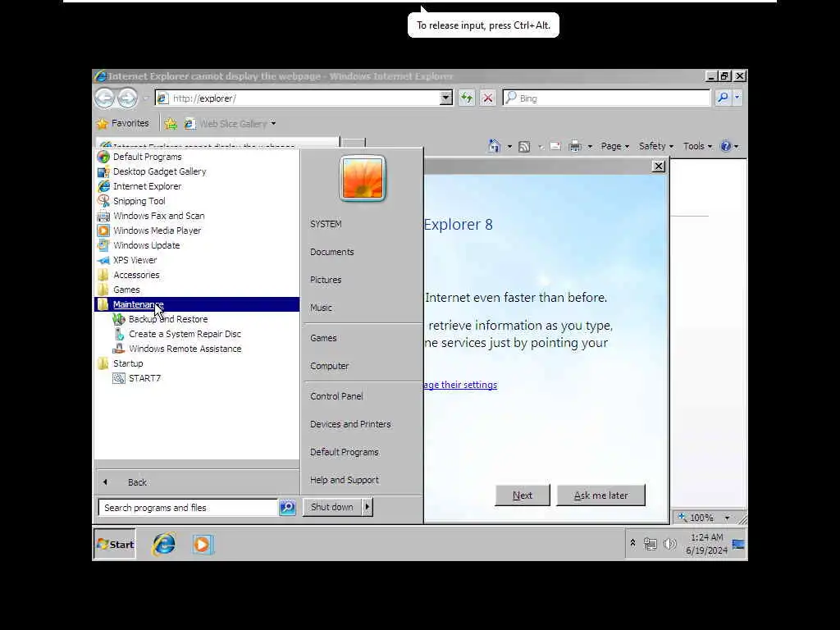This screenshot has width=840, height=630.
Task: Click the Start button on the taskbar
Action: [x=115, y=545]
